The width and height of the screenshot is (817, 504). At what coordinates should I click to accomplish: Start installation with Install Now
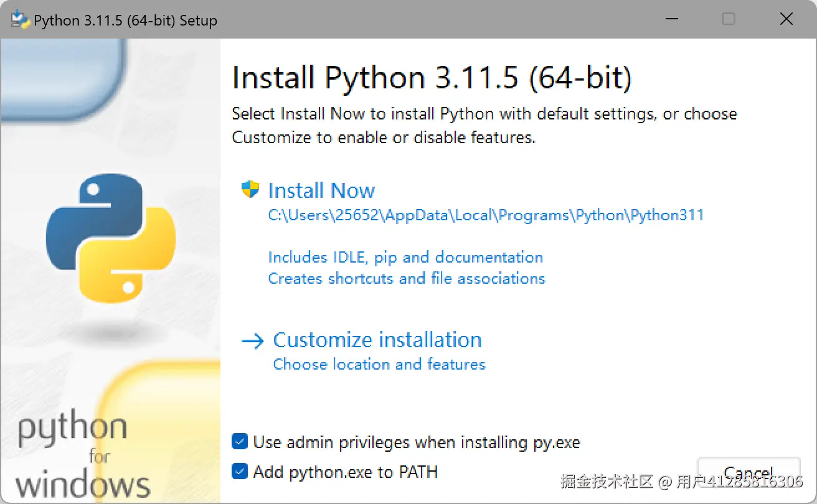click(x=321, y=190)
